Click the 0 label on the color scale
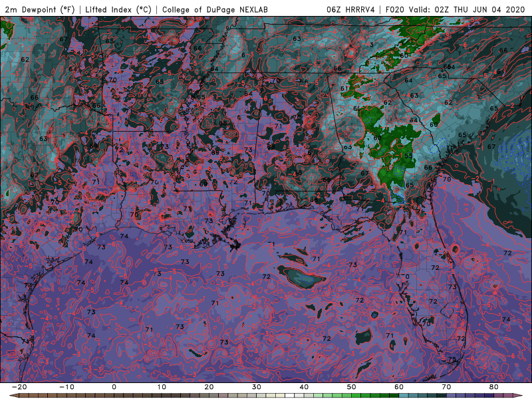Image resolution: width=532 pixels, height=399 pixels. coord(114,387)
